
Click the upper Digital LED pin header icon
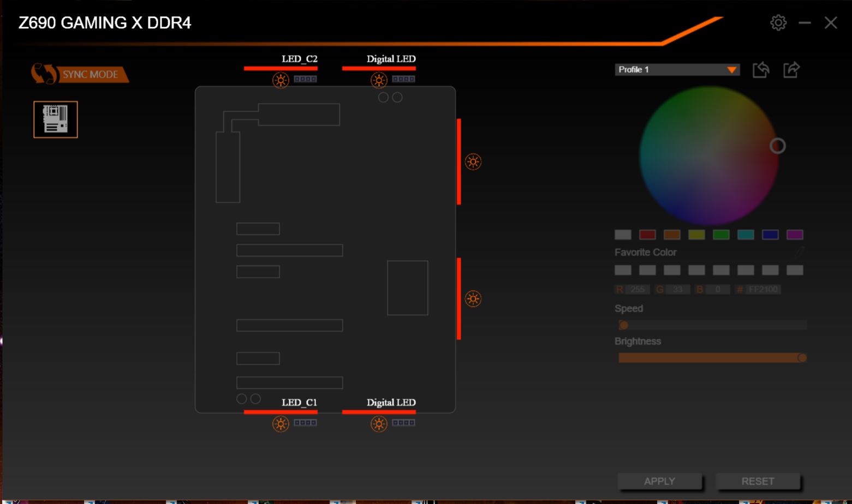click(403, 79)
